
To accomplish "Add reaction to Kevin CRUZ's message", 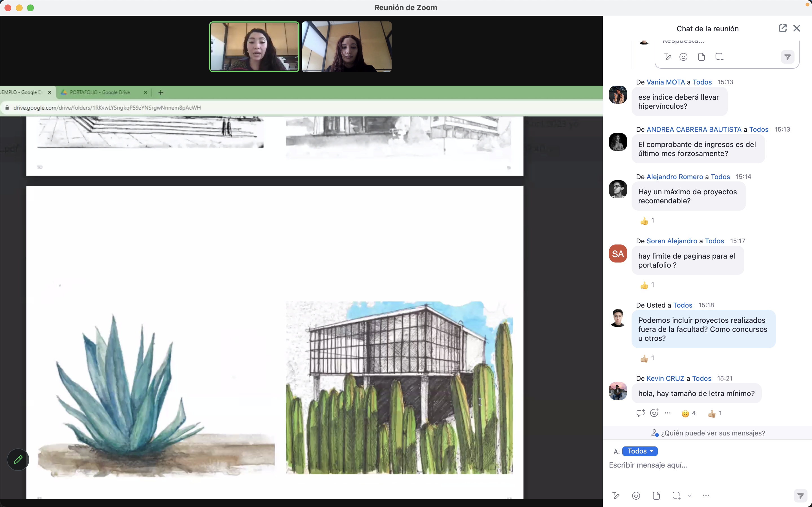I will [654, 413].
